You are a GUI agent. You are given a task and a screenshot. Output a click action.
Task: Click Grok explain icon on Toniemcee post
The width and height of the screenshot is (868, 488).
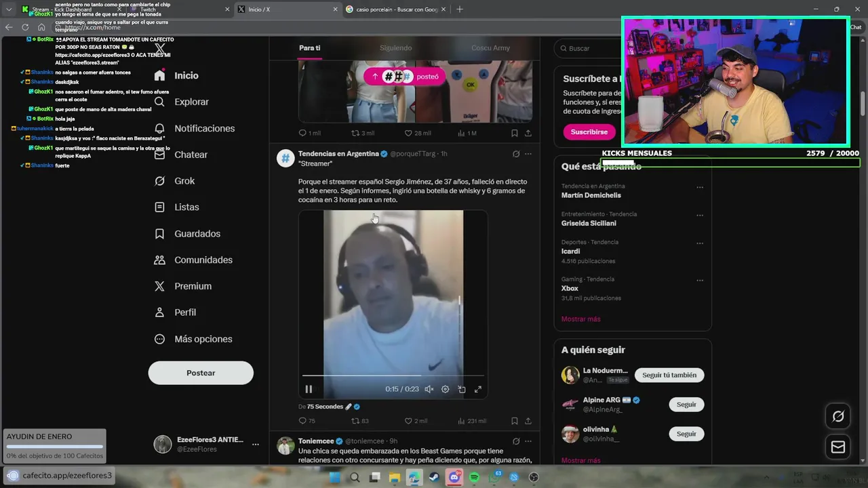coord(516,441)
